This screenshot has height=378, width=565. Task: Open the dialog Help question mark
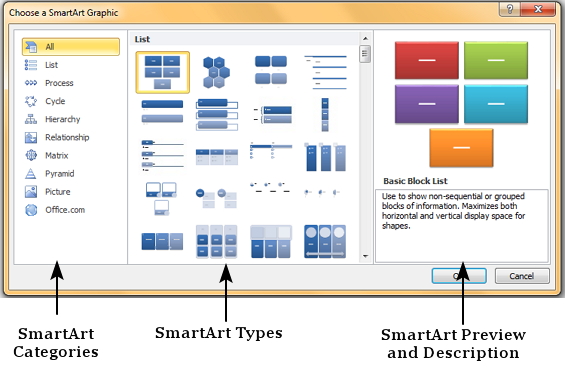509,9
